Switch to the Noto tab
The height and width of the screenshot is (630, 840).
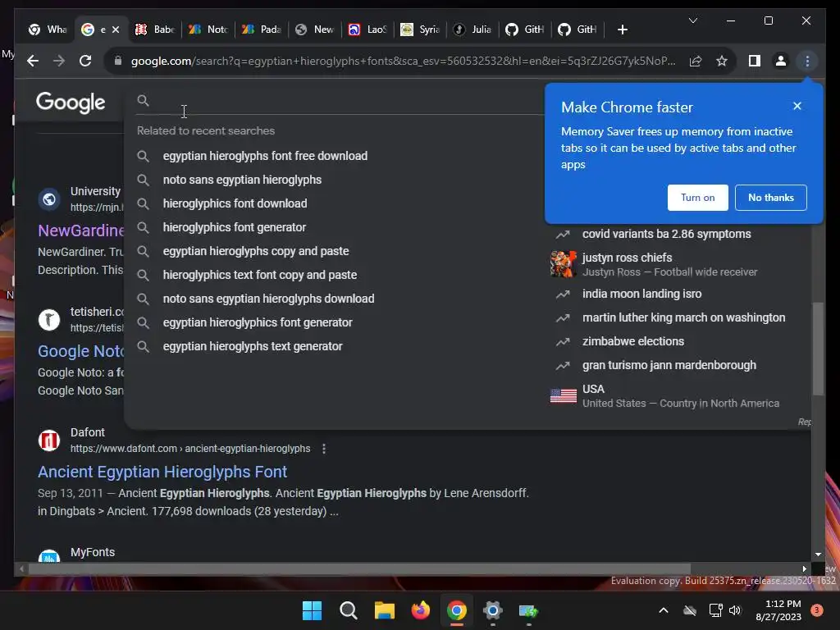click(208, 30)
